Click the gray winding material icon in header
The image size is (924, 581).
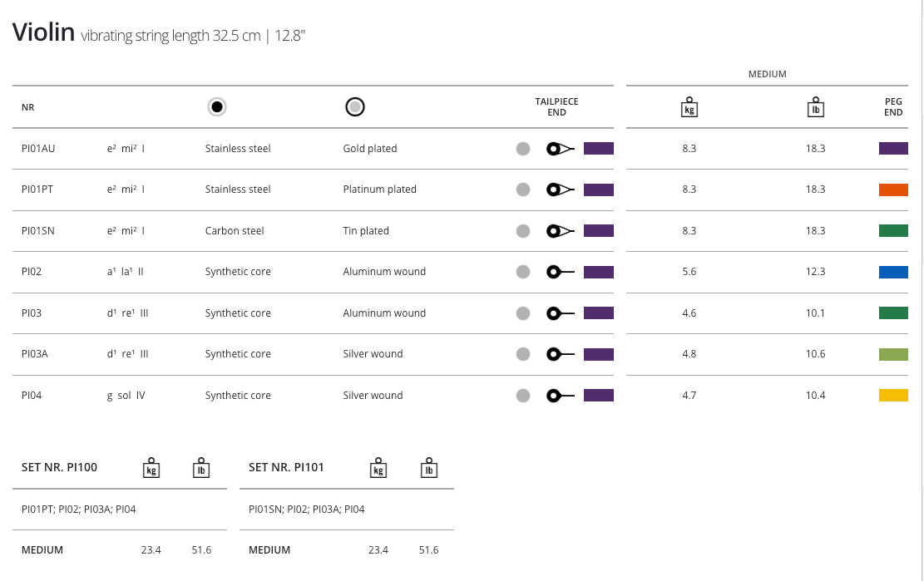(355, 106)
